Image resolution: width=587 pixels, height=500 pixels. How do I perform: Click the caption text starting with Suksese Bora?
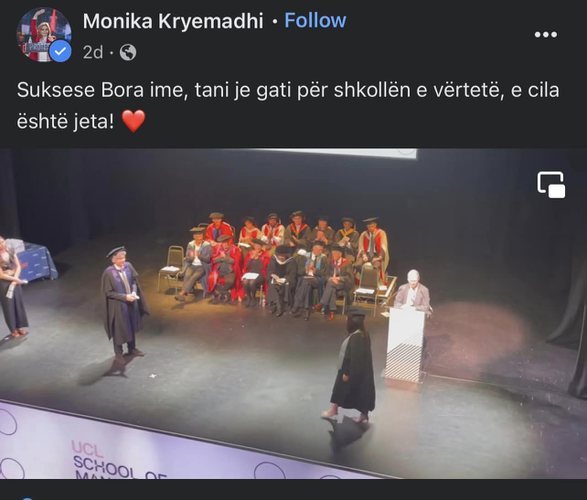(288, 106)
